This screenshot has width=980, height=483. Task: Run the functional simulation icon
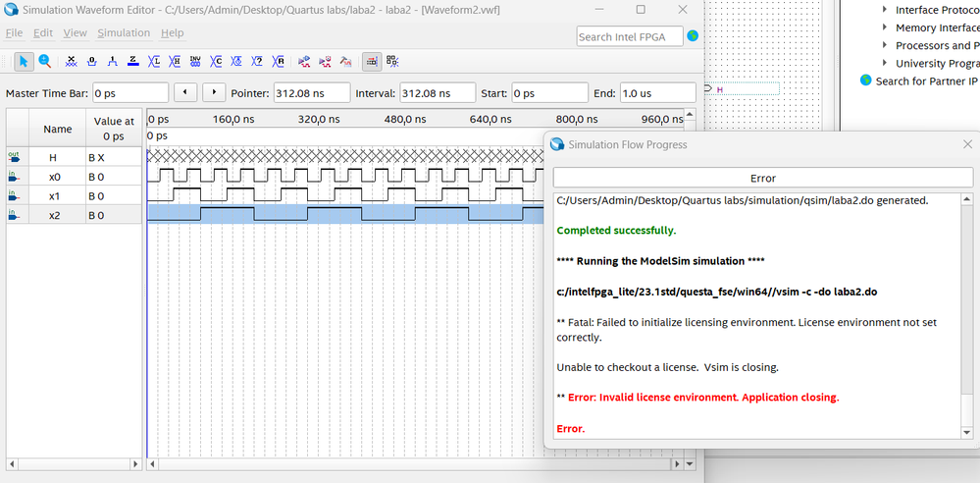point(304,61)
